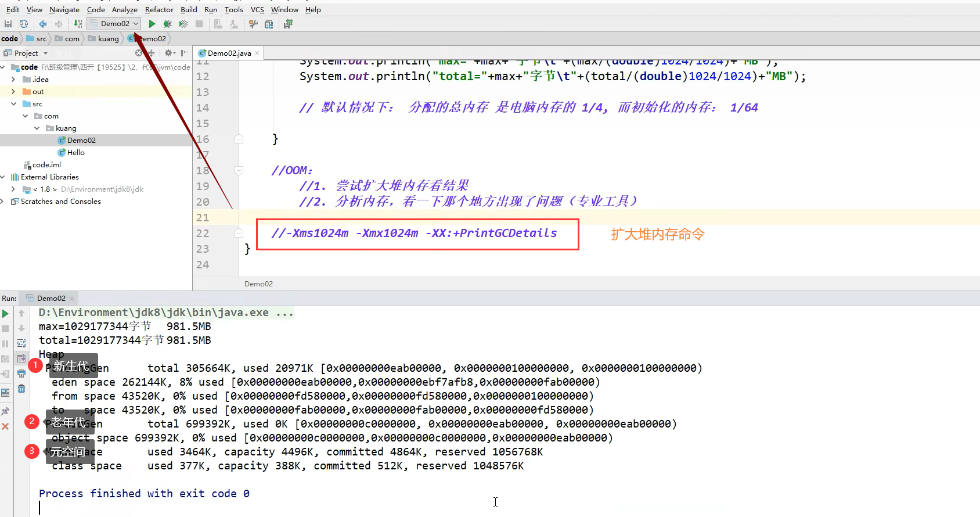Clear console output with the trash icon
Viewport: 980px width, 517px height.
pos(21,389)
